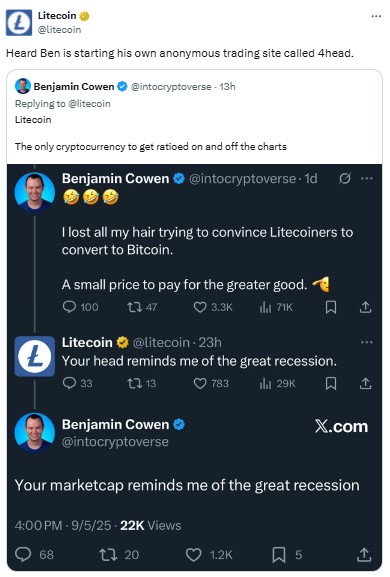Click the bookmark icon with 5 bookmarks

click(x=279, y=554)
